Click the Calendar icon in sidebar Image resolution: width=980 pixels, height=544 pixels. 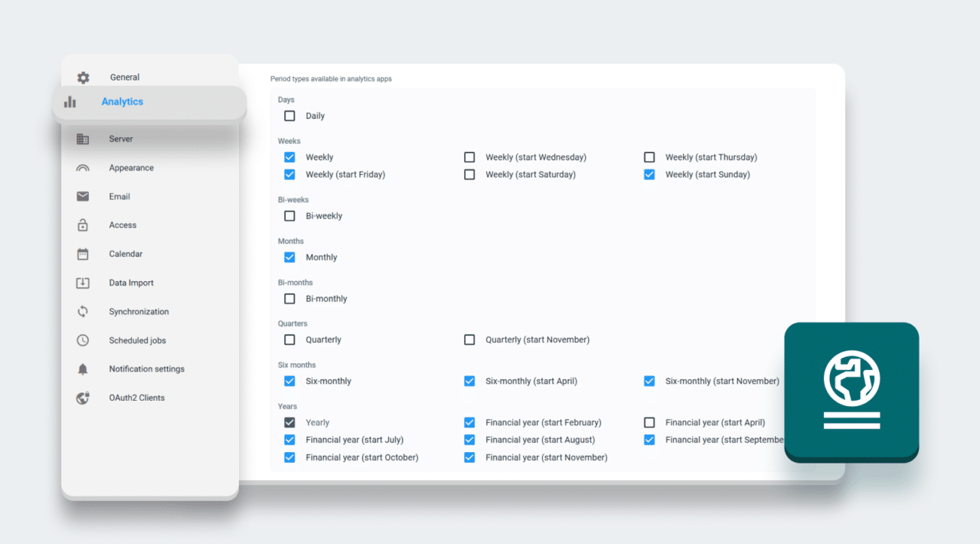83,254
